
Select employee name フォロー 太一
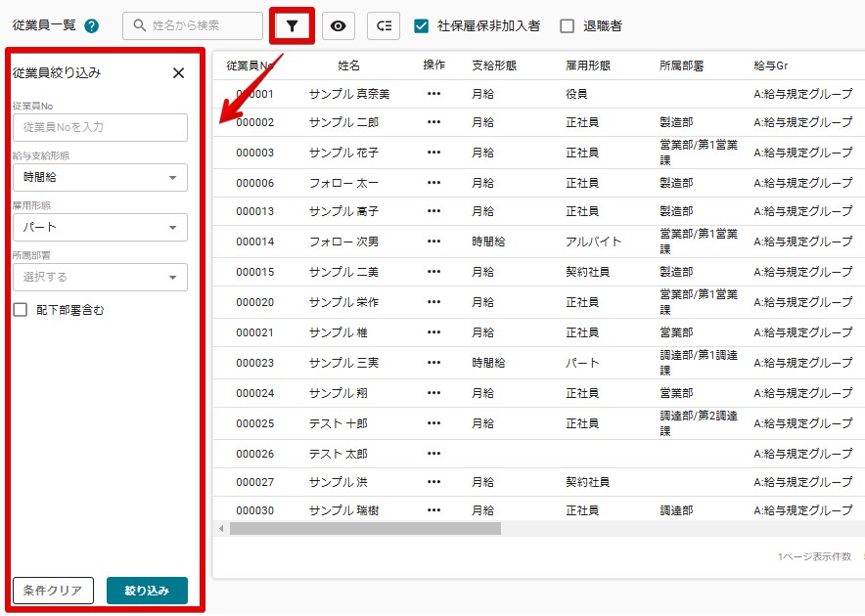coord(343,183)
